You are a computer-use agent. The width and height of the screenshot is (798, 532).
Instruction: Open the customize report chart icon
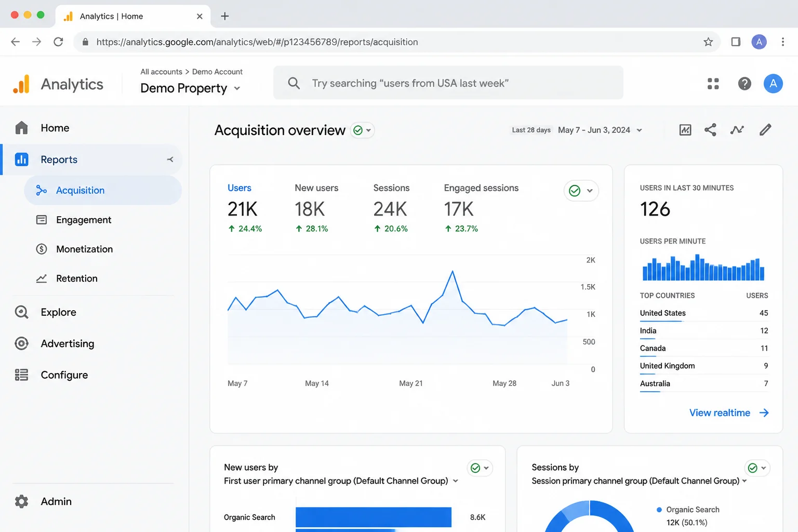point(685,130)
